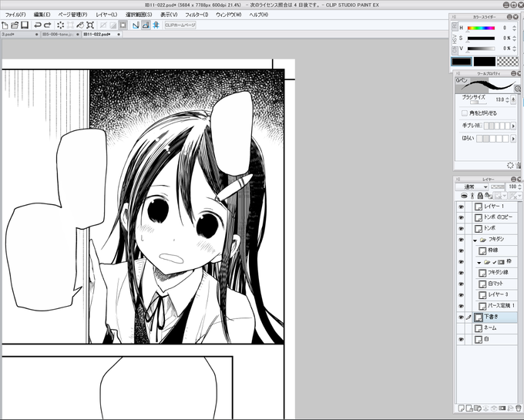Click the layer opacity value field
The height and width of the screenshot is (420, 524).
[512, 186]
